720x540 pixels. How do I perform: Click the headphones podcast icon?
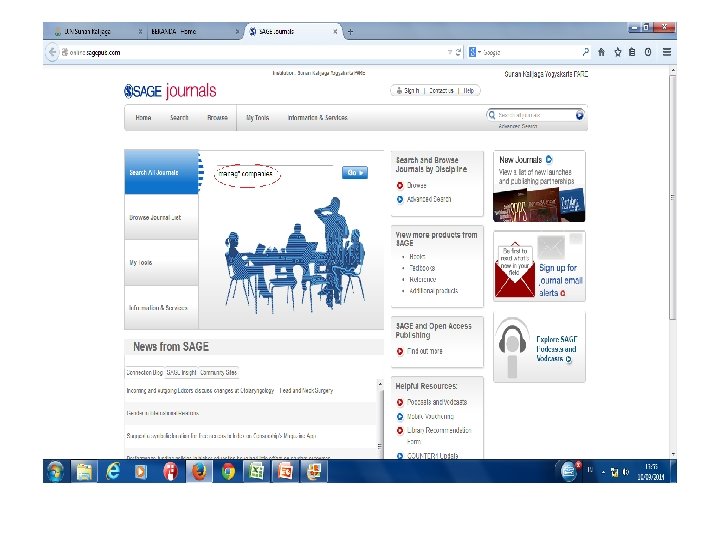click(512, 348)
